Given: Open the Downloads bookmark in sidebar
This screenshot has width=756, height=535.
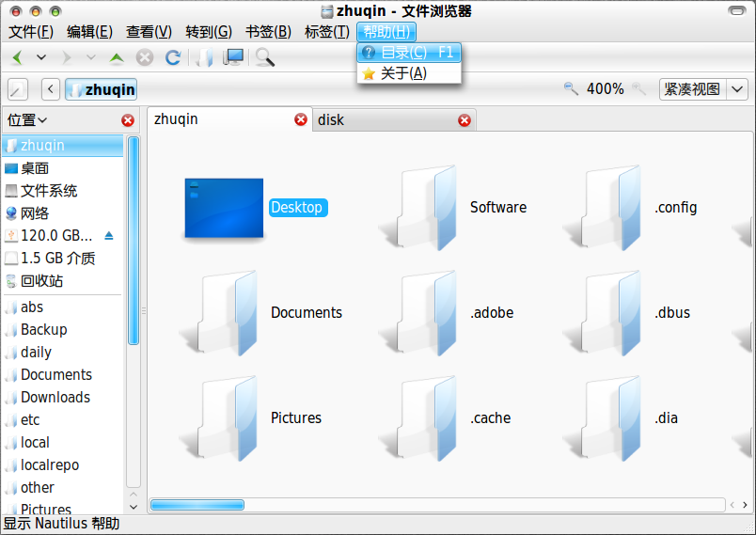Looking at the screenshot, I should pyautogui.click(x=63, y=397).
